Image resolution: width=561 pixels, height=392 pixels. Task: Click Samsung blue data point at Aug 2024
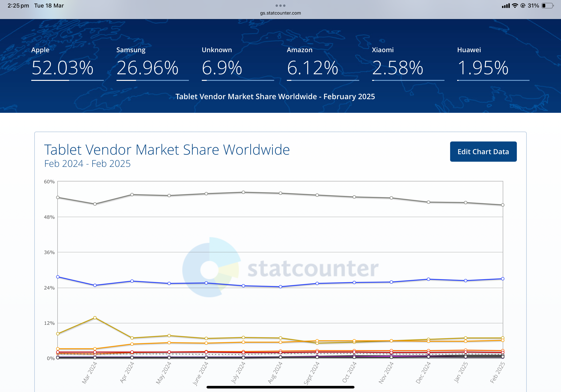280,287
